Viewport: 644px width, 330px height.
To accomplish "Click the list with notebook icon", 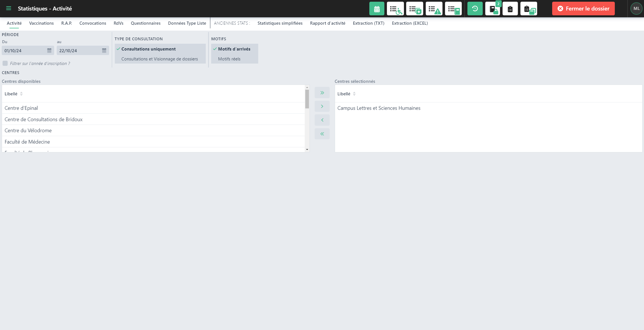I will (x=453, y=9).
